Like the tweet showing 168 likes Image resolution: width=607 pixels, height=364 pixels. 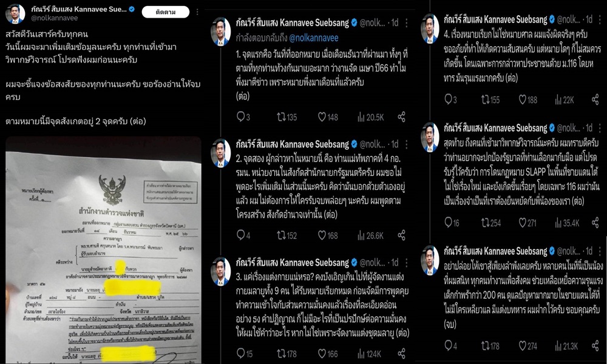point(328,235)
